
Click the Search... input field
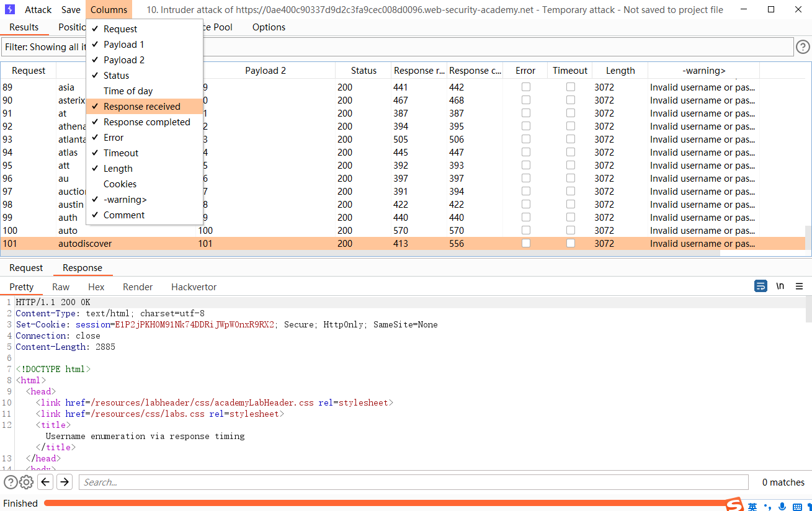[x=413, y=482]
